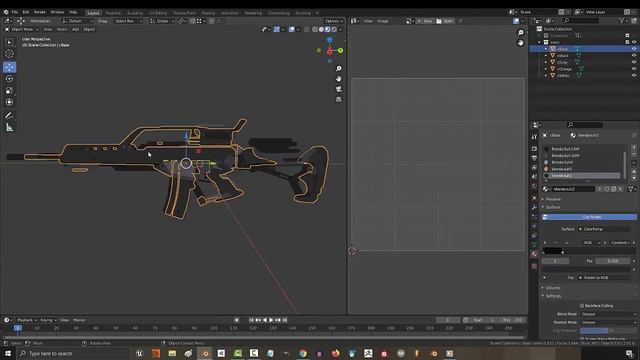Open the Edit menu
Screen dimensions: 640x360
click(x=26, y=12)
